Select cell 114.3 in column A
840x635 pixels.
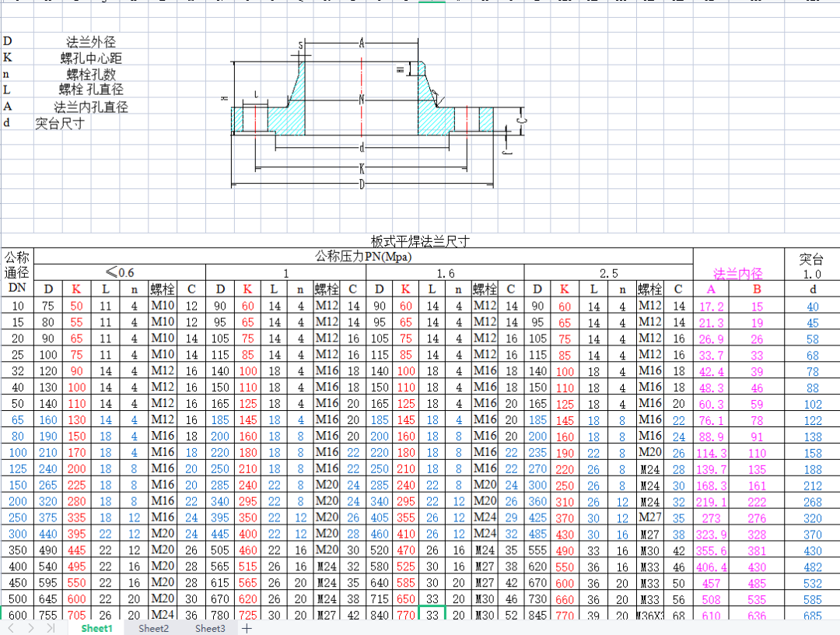tap(711, 454)
